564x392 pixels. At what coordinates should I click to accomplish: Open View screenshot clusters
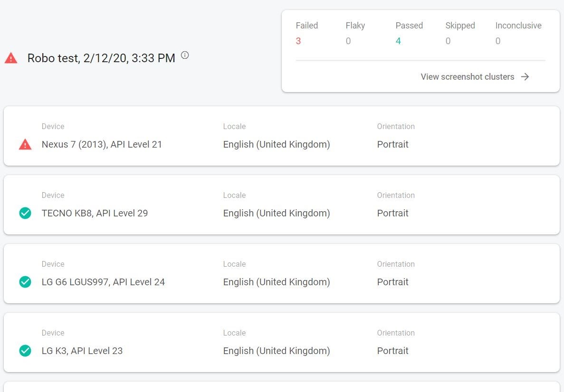click(x=467, y=76)
